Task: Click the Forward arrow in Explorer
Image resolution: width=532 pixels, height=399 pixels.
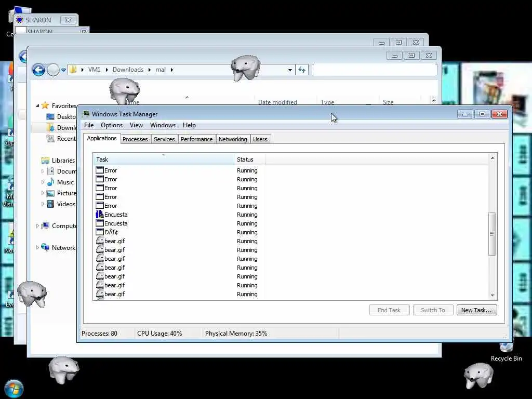Action: [54, 70]
